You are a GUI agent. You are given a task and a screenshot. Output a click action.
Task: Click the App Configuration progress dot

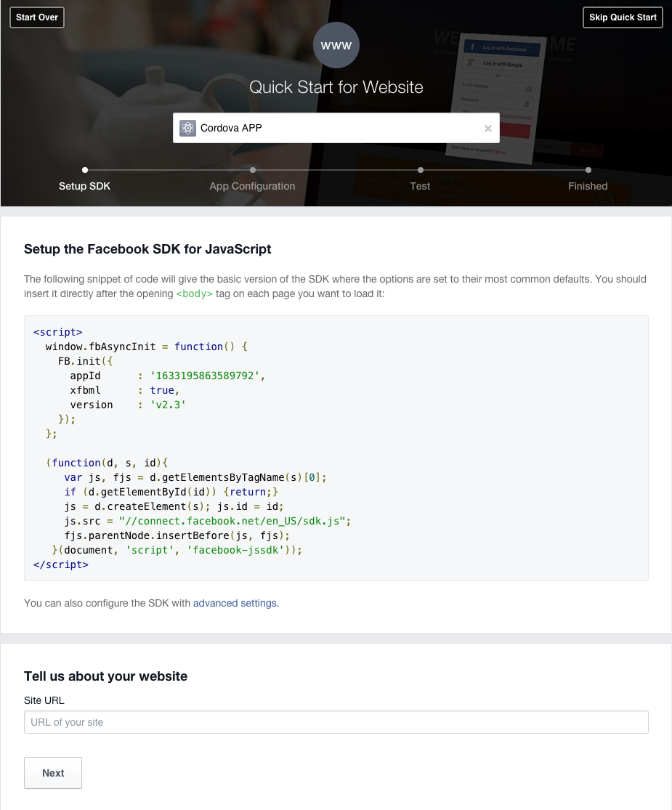tap(253, 170)
